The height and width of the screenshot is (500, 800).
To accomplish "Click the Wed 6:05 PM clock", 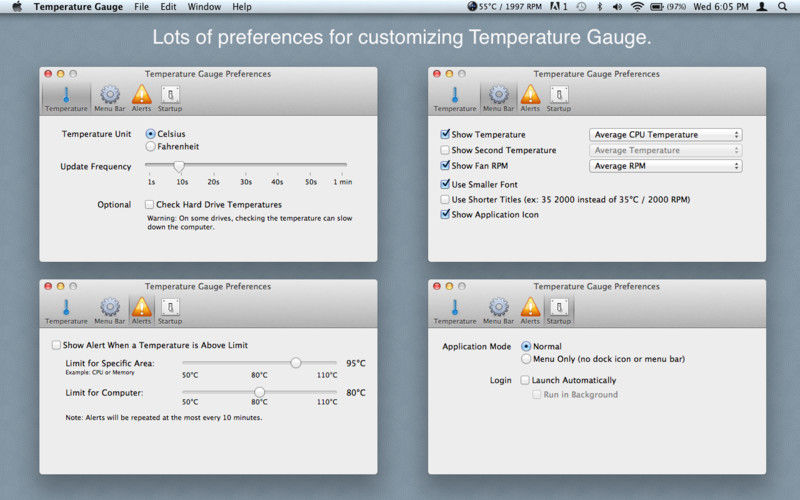I will (720, 7).
